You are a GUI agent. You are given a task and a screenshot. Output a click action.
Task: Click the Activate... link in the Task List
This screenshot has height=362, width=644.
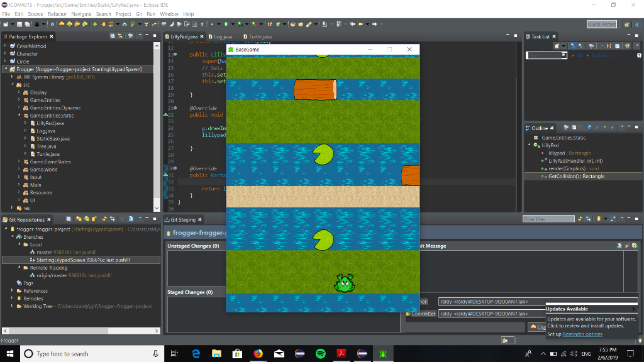602,55
